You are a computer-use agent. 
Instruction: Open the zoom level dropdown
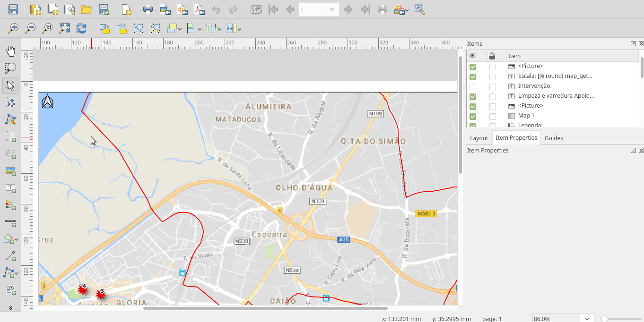587,319
